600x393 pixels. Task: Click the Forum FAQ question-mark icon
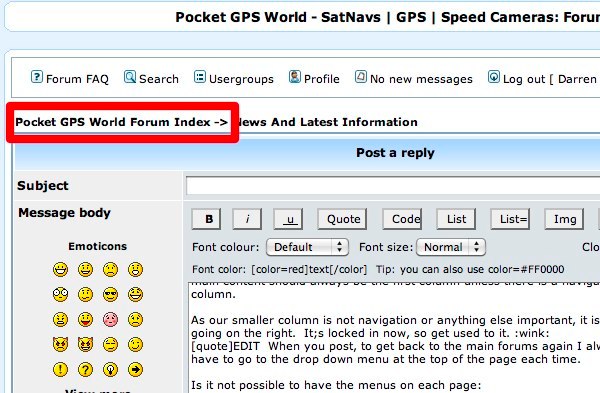tap(37, 77)
